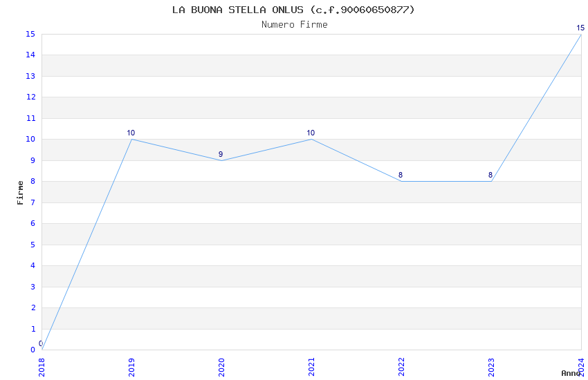Select the 2020 x-axis year label
Viewport: 588px width, 380px height.
[221, 367]
